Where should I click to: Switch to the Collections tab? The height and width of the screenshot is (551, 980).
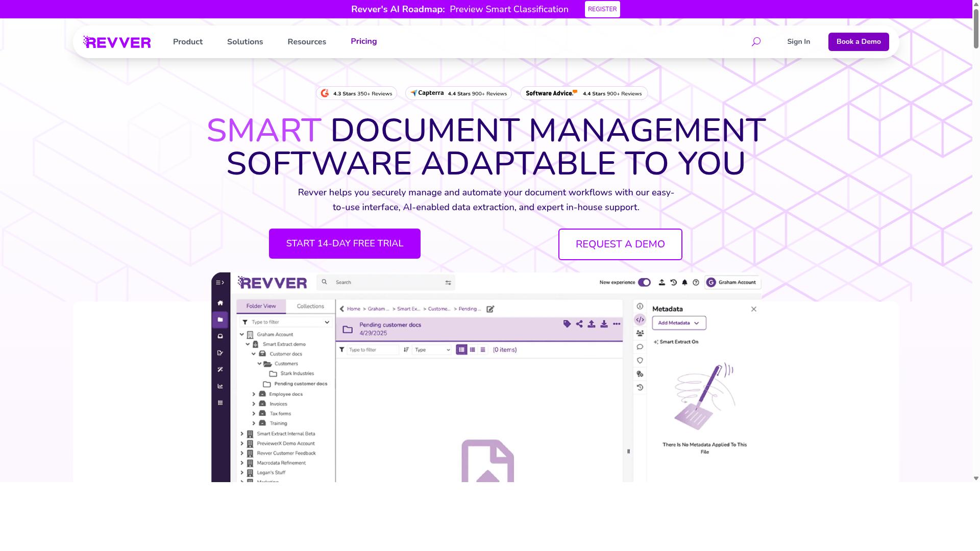point(310,306)
